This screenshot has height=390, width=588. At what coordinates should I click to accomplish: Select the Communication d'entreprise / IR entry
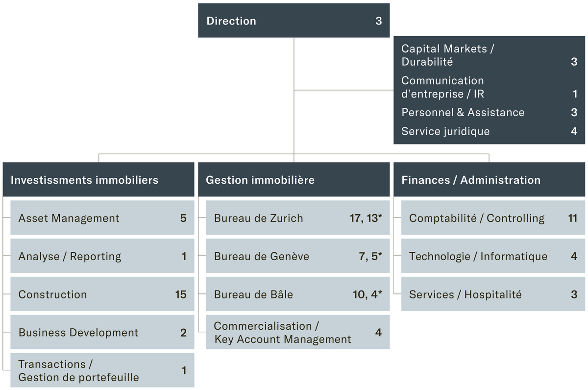coord(489,87)
